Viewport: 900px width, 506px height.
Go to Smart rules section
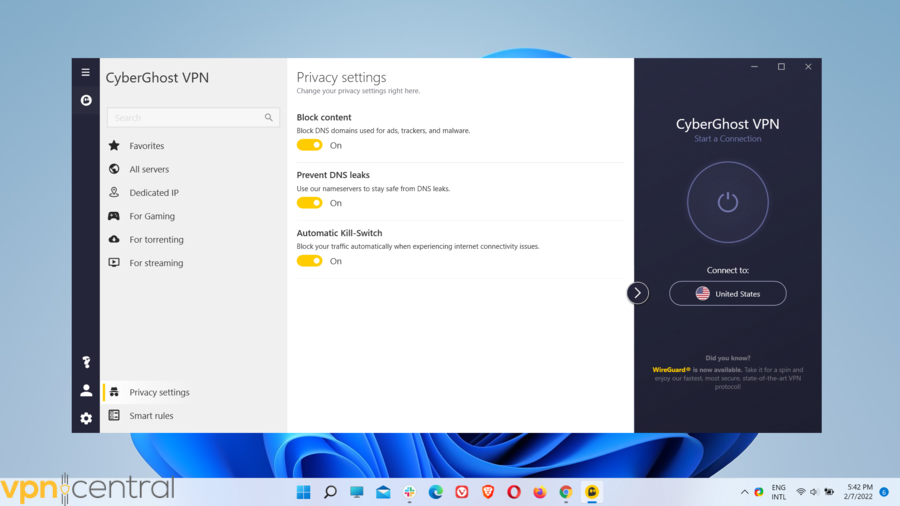pos(151,416)
